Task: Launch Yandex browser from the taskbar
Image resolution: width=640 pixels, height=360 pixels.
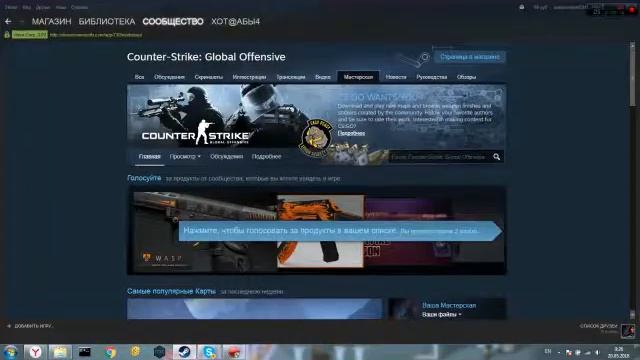Action: pos(35,352)
